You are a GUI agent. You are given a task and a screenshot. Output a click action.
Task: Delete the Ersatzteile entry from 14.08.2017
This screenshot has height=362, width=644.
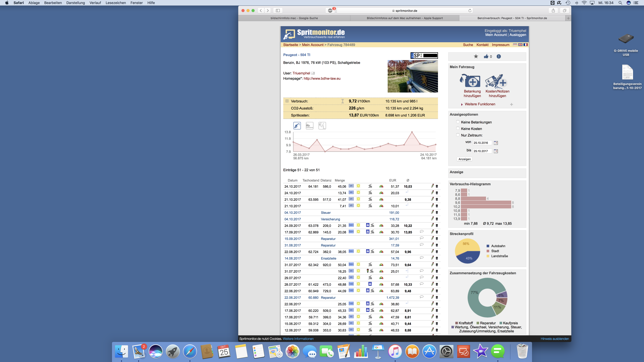point(437,258)
